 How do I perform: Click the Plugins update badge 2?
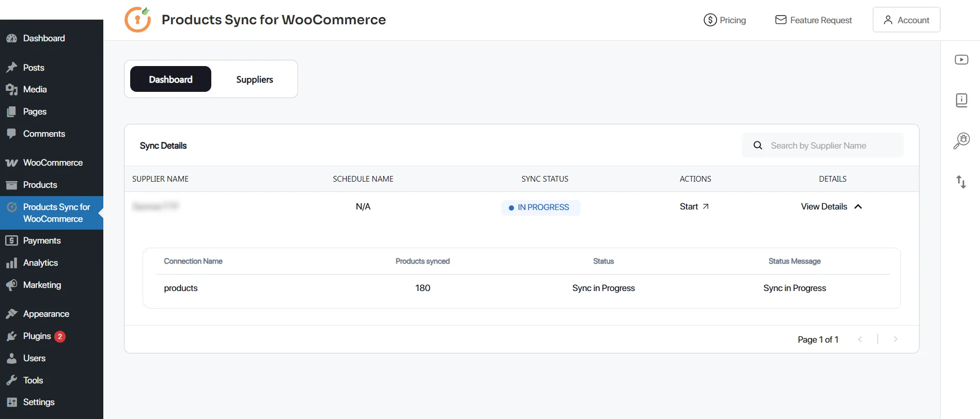60,336
